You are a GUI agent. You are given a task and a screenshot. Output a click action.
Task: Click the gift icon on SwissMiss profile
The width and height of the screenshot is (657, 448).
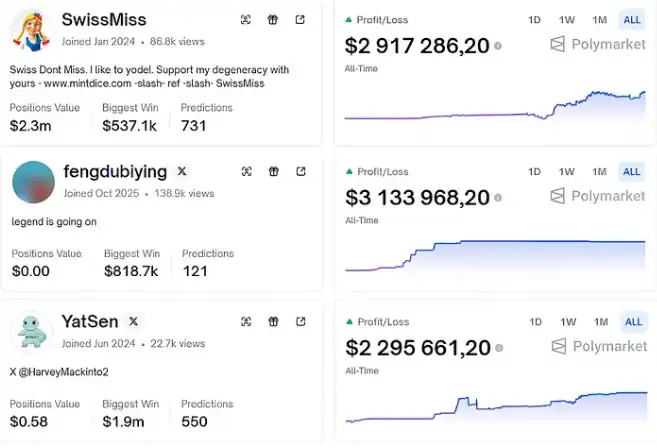tap(273, 20)
